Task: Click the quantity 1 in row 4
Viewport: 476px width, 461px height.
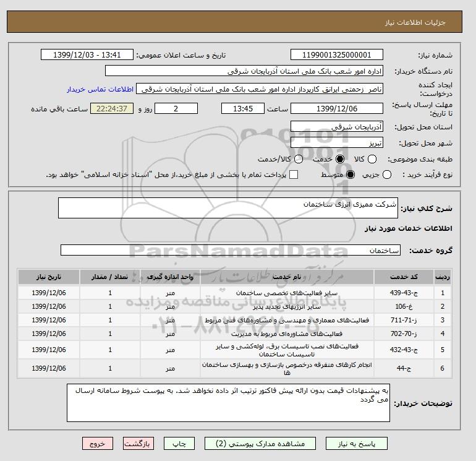Action: (110, 334)
